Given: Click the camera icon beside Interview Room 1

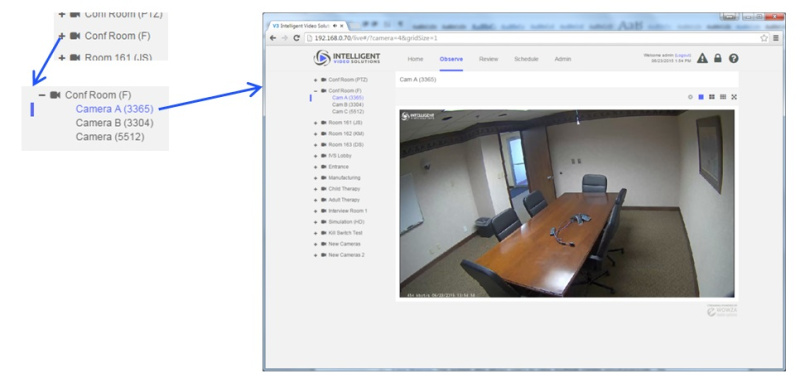Looking at the screenshot, I should point(323,211).
